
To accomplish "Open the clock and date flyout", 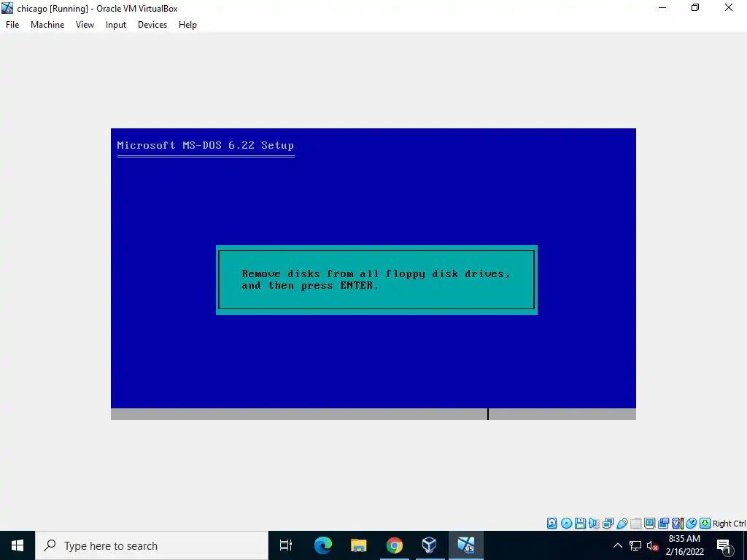I will point(684,545).
